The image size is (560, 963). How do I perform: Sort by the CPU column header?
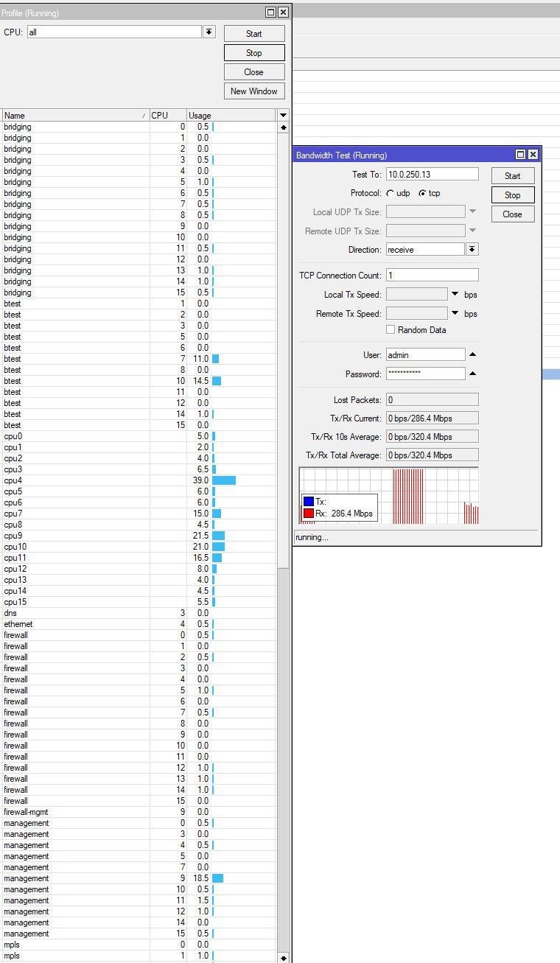tap(167, 116)
